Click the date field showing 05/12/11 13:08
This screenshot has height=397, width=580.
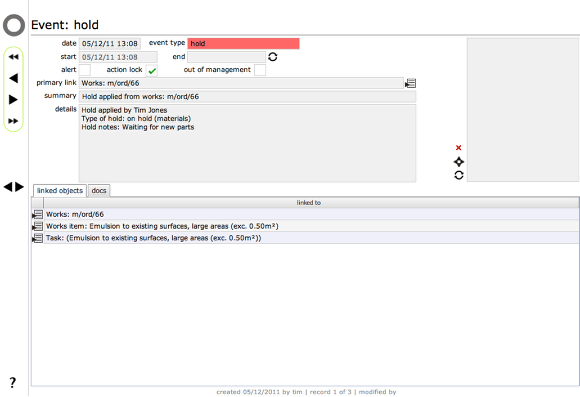[x=109, y=44]
